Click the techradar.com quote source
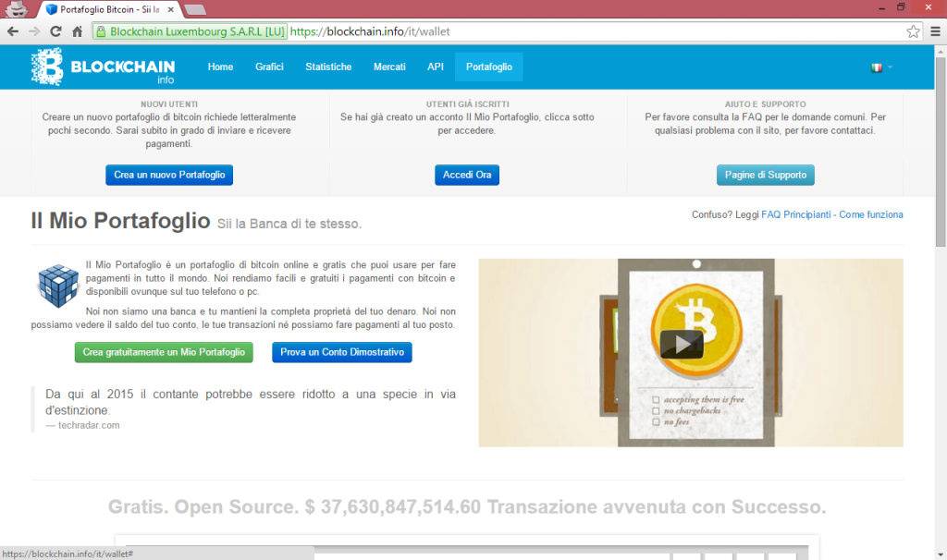 tap(89, 425)
